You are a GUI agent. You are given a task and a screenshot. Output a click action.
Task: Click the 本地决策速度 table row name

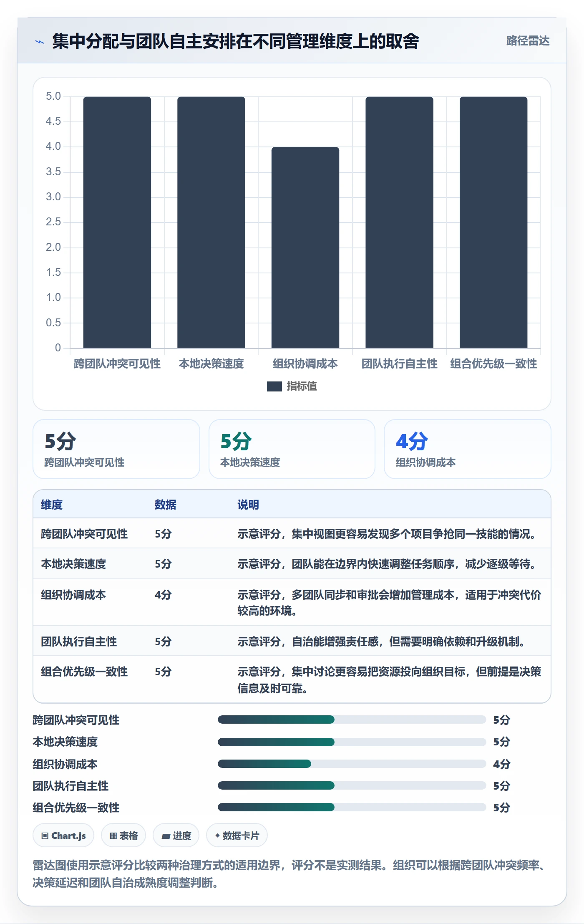point(73,564)
